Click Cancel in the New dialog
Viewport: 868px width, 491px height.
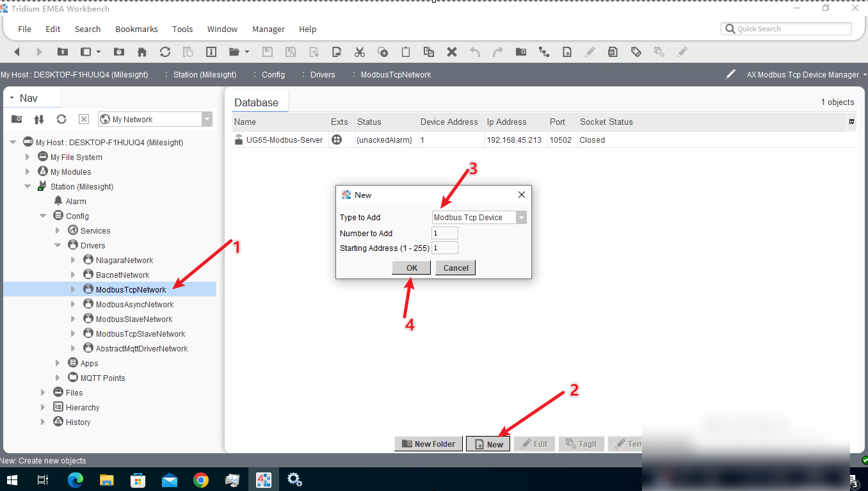coord(456,268)
